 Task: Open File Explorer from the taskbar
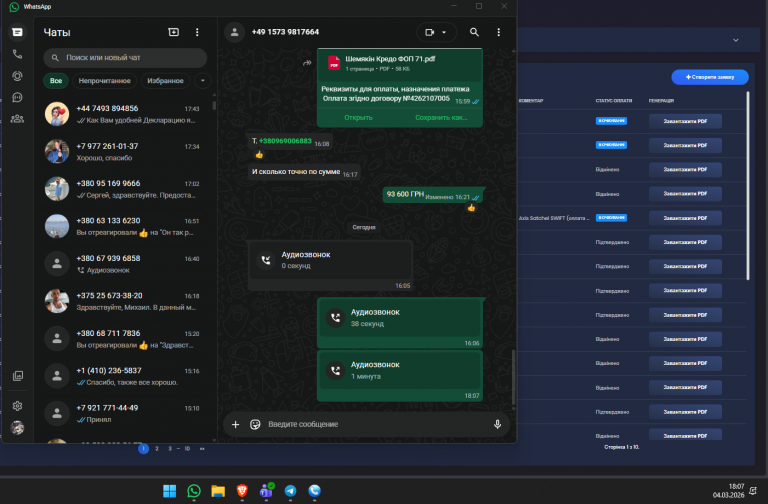pyautogui.click(x=218, y=491)
